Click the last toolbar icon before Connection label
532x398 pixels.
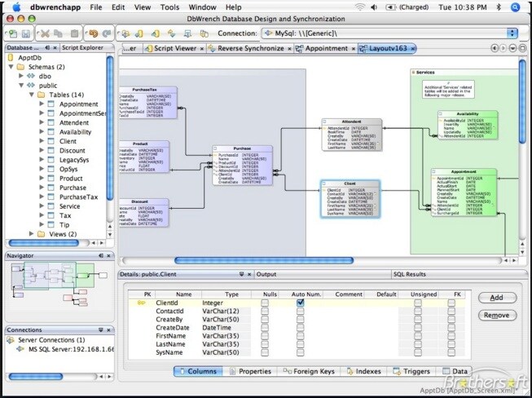(204, 33)
